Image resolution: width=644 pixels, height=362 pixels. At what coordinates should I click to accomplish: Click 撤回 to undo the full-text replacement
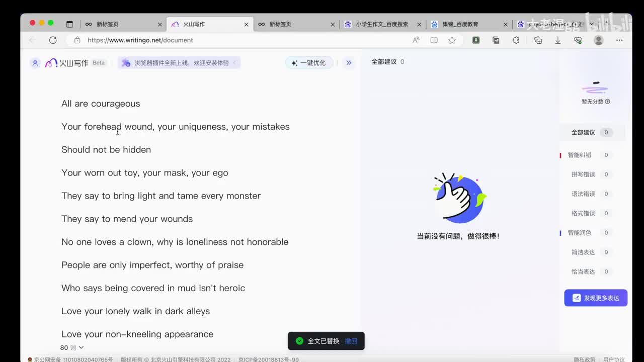coord(351,341)
